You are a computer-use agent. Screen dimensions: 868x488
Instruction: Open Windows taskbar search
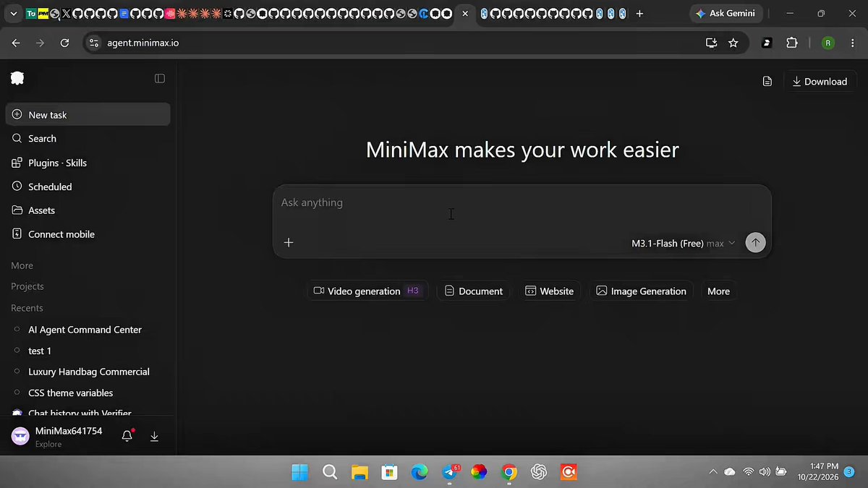[330, 472]
